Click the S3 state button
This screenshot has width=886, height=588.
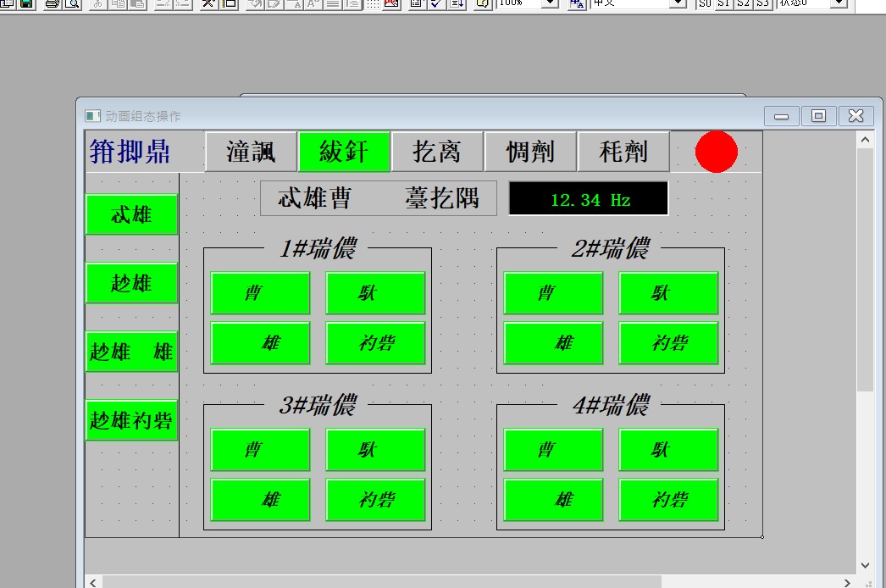763,3
